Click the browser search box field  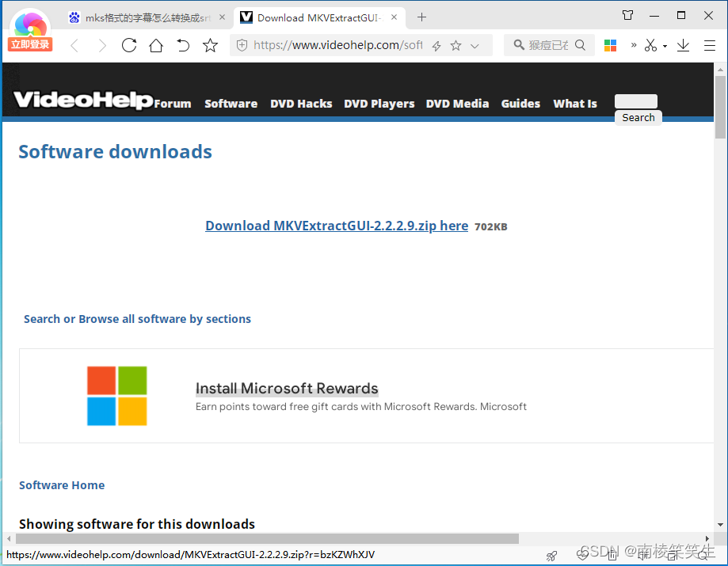coord(549,45)
